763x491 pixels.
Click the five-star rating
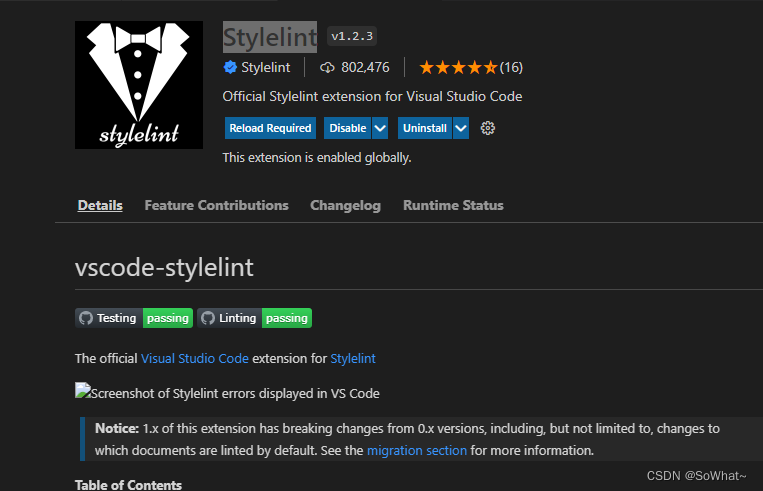click(458, 67)
